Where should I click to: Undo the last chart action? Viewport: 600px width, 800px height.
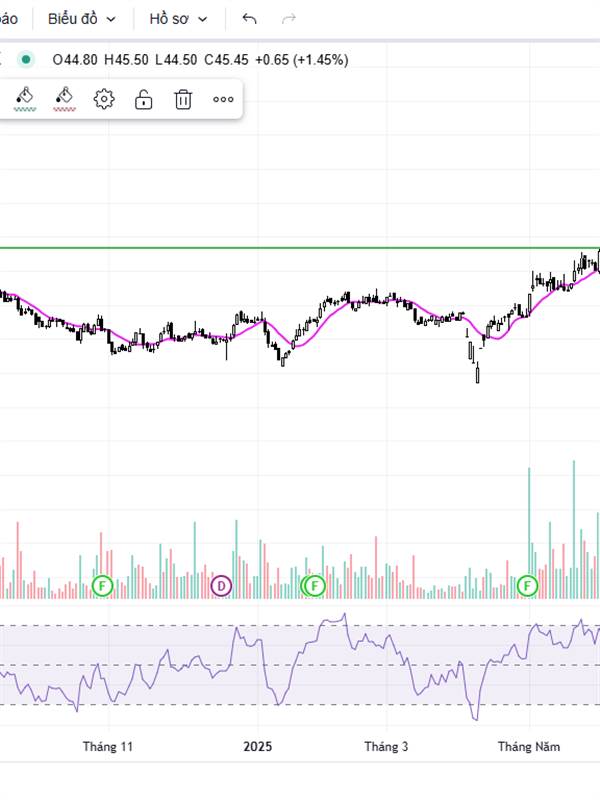pos(249,19)
